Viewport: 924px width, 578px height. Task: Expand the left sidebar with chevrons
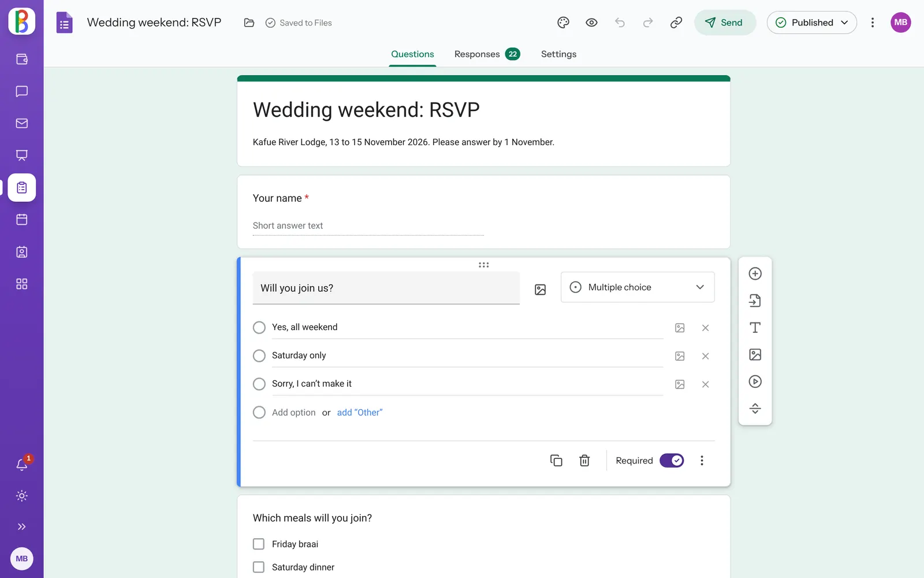click(22, 527)
